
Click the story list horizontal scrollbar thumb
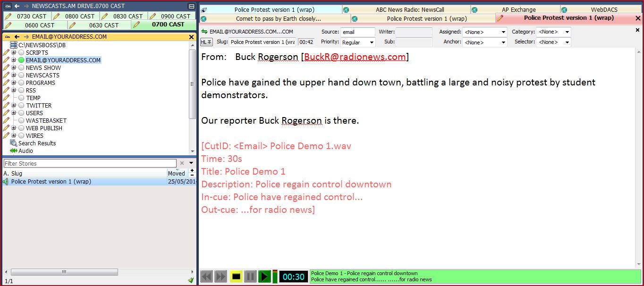tap(64, 272)
